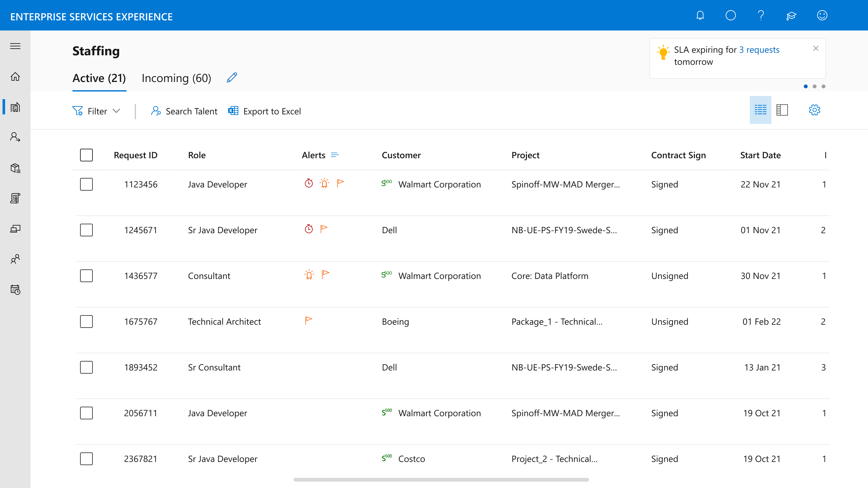Open grid settings gear
The image size is (868, 488).
[814, 110]
